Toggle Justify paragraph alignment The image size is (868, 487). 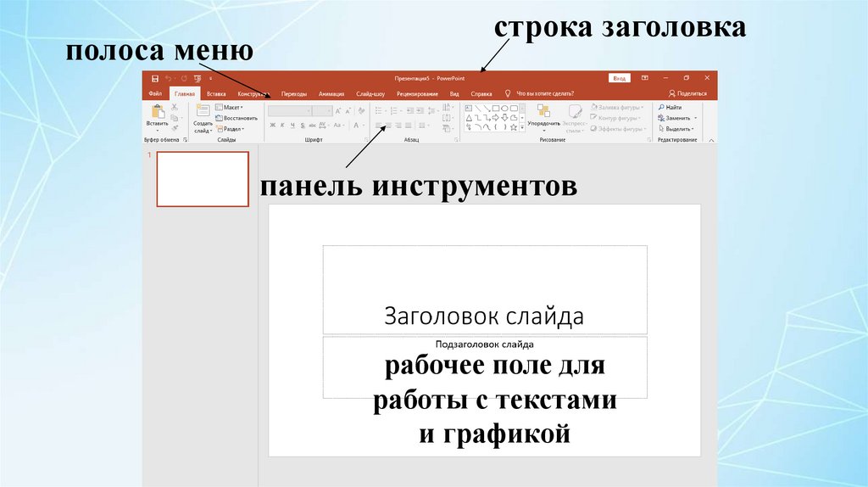pyautogui.click(x=408, y=126)
